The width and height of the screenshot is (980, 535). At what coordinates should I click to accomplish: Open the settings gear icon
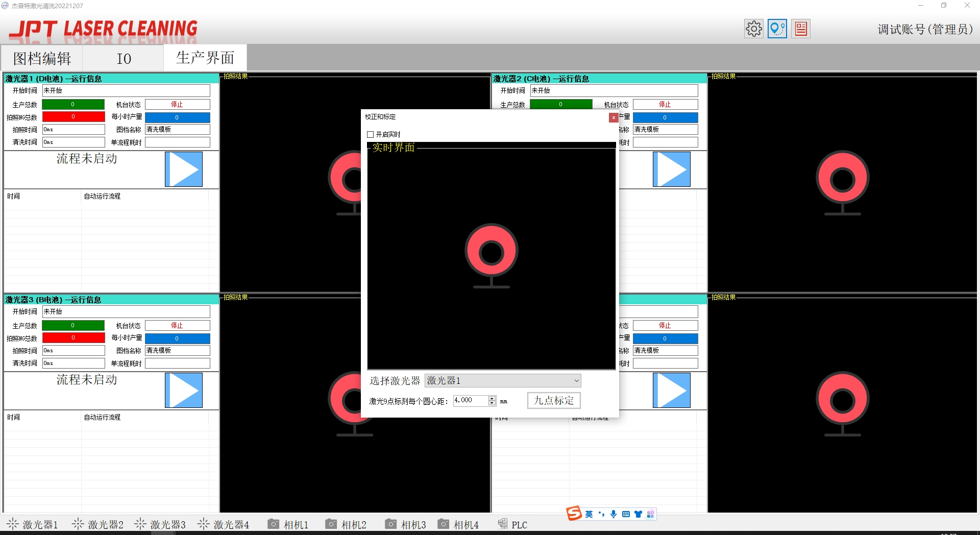(753, 29)
